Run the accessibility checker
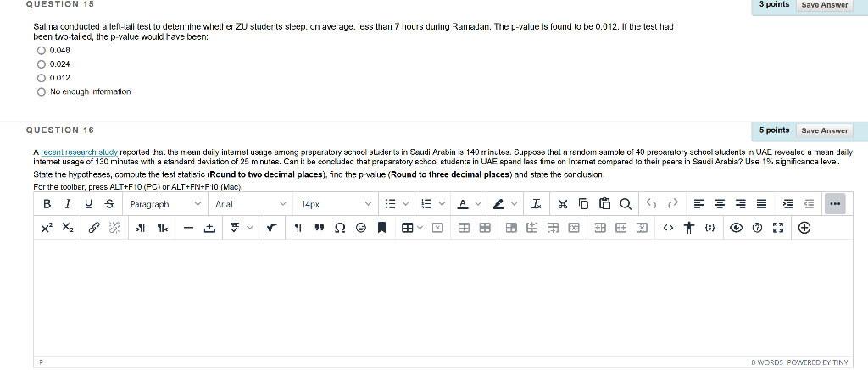868x370 pixels. click(688, 227)
